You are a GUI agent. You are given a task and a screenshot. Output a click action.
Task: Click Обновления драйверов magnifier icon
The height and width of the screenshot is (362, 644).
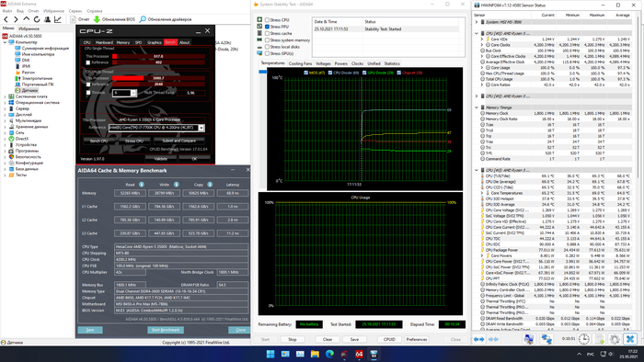pyautogui.click(x=143, y=19)
